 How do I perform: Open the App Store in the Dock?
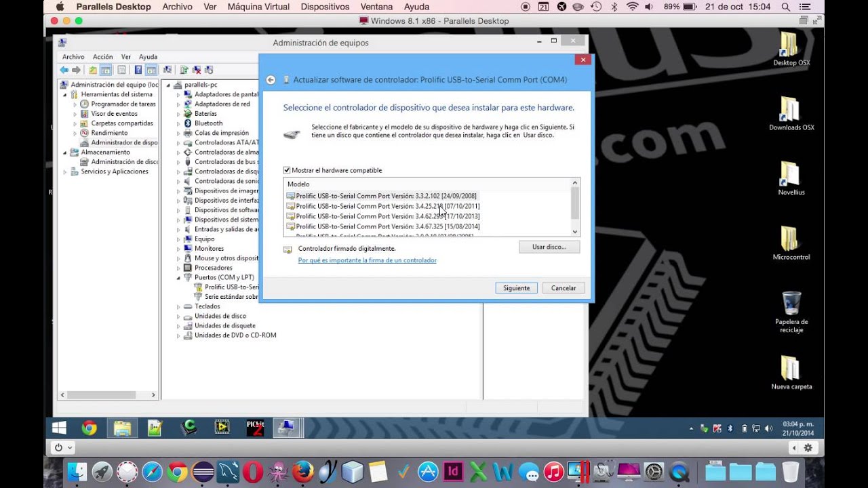point(428,472)
